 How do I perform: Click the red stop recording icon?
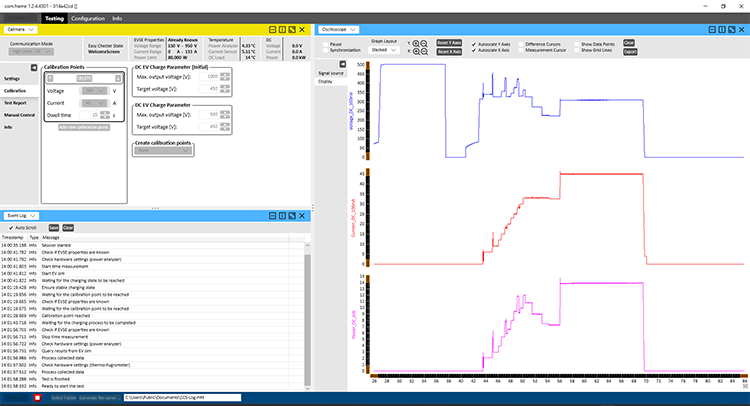pos(37,397)
